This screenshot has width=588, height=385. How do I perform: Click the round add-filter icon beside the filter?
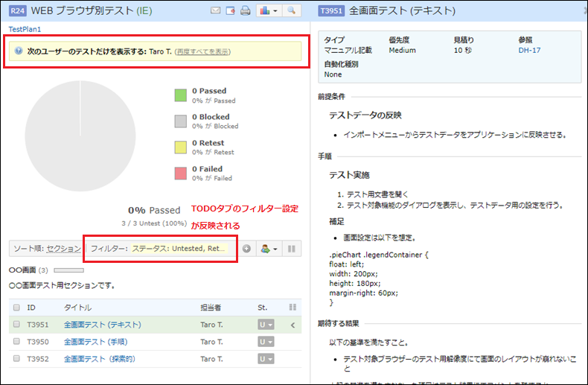247,249
